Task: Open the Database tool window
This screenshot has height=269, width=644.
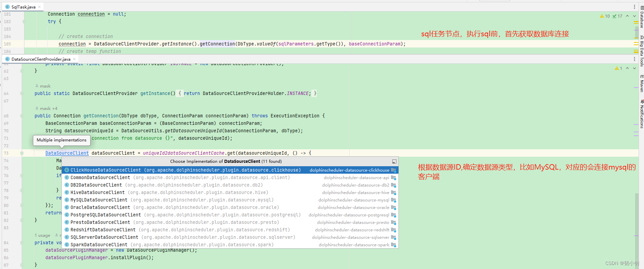Action: click(x=641, y=17)
